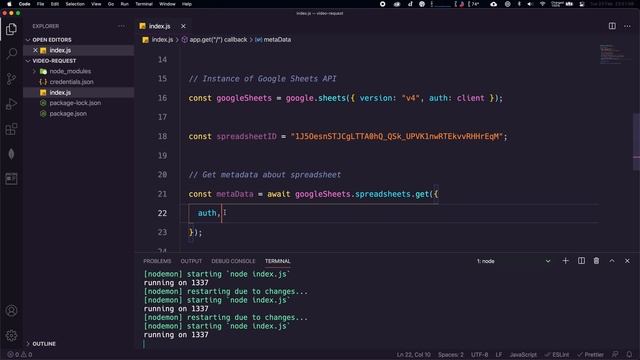Screen dimensions: 640x360
Task: Open editor more actions ellipsis
Action: tap(627, 26)
